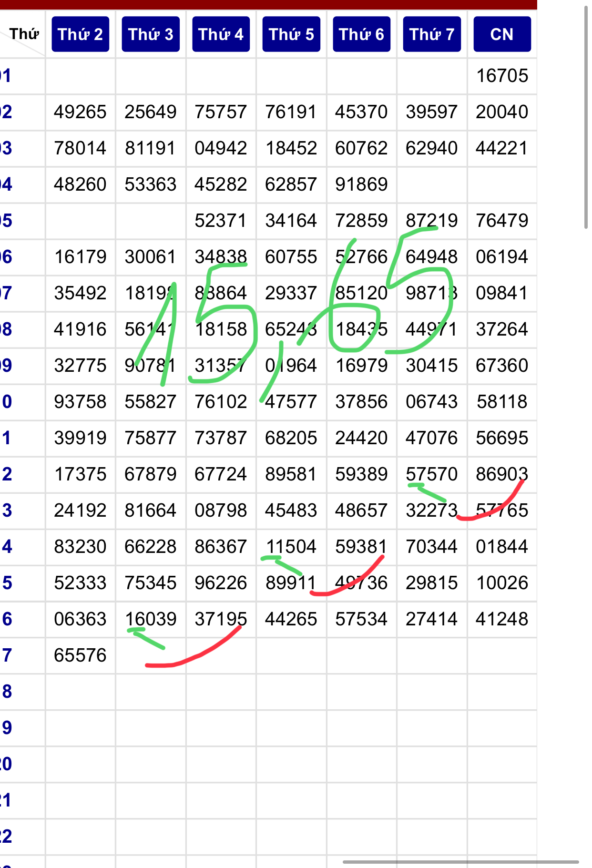Select the cell 18452
Image resolution: width=592 pixels, height=868 pixels.
(x=291, y=148)
